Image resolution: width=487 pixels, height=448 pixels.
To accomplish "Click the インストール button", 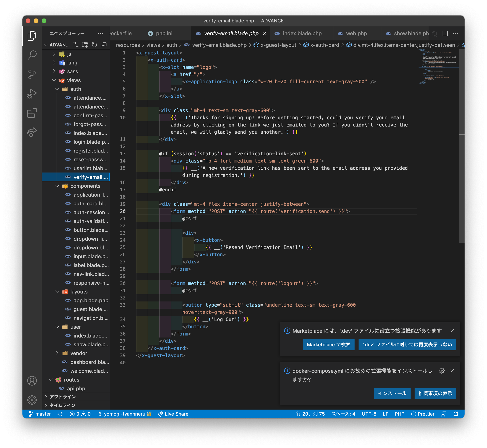I will [x=392, y=393].
